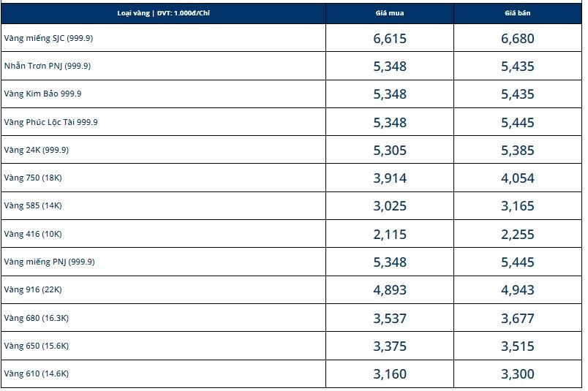Click the Vàng Kim Bảo 999.9 label

(x=42, y=94)
